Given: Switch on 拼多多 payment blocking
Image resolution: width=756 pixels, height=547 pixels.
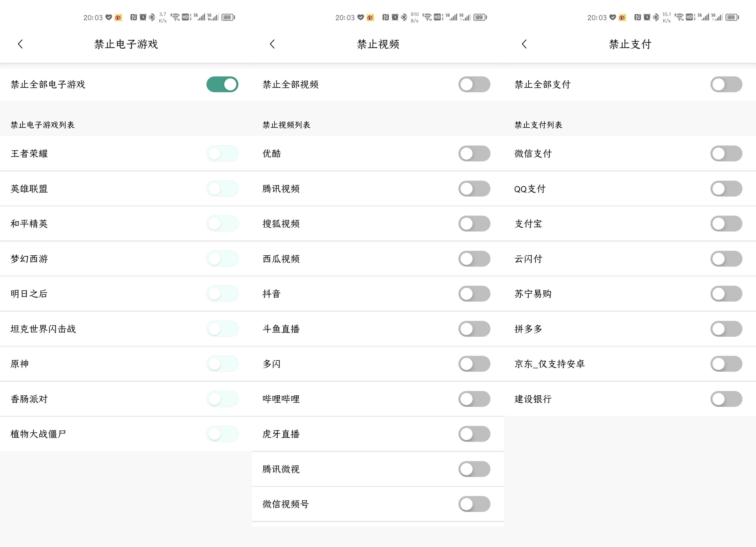Looking at the screenshot, I should (726, 329).
